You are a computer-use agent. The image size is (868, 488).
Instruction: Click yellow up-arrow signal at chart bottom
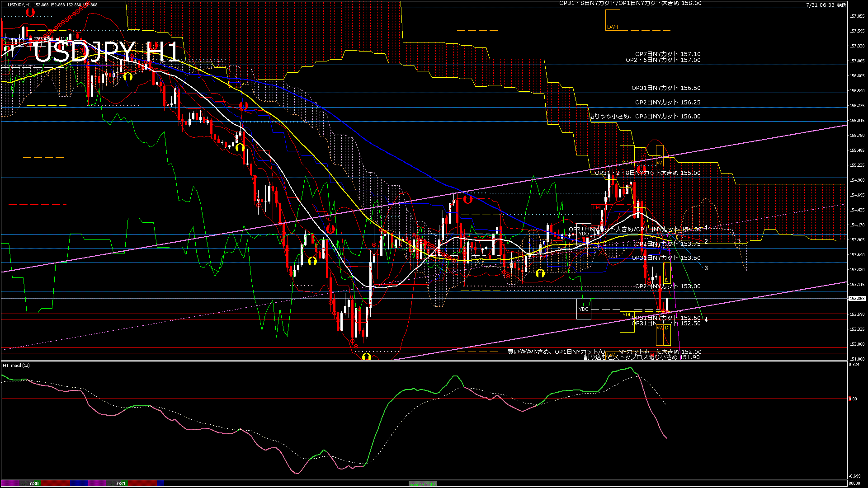coord(367,357)
